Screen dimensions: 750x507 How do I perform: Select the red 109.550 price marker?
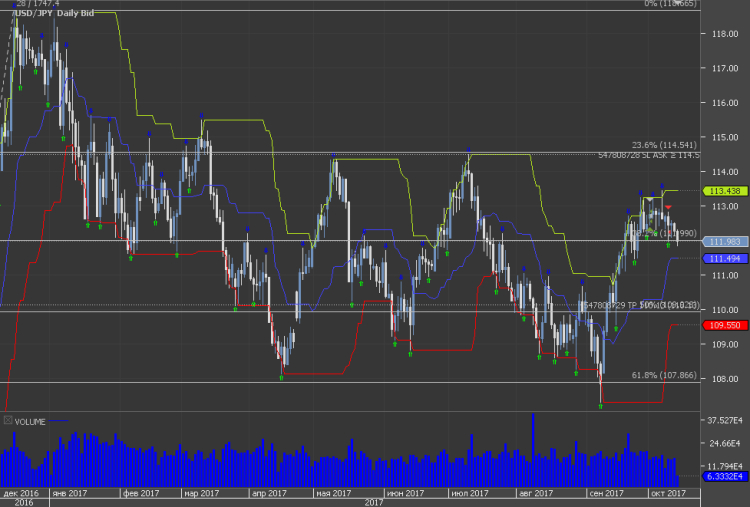coord(725,325)
